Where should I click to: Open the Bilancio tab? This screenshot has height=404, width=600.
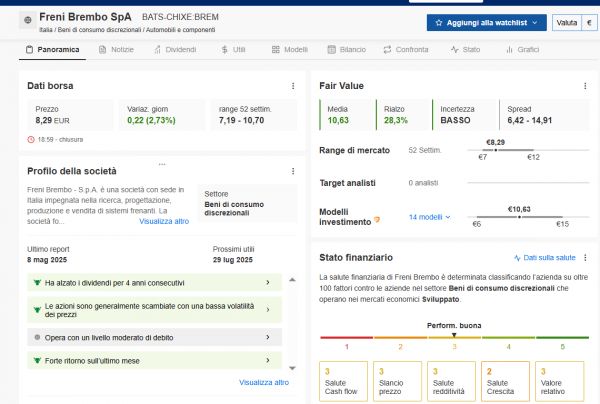tap(347, 50)
